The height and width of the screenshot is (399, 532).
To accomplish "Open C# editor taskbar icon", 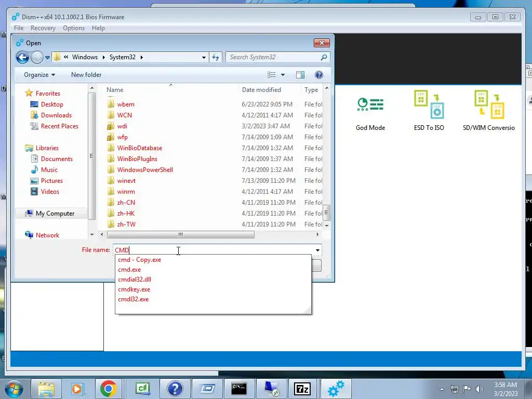I will point(142,389).
